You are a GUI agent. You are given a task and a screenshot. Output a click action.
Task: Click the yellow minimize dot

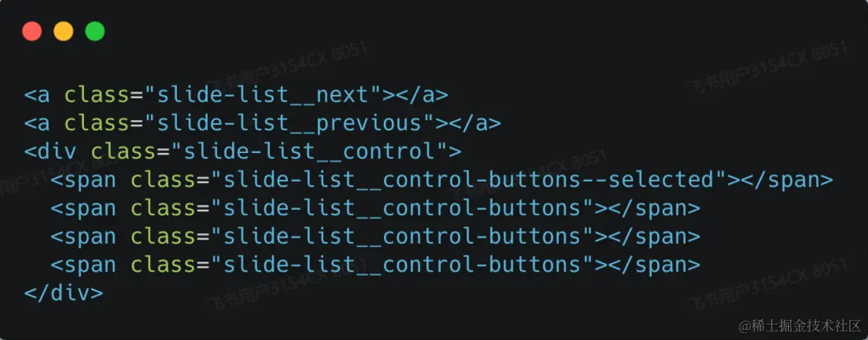(x=64, y=31)
